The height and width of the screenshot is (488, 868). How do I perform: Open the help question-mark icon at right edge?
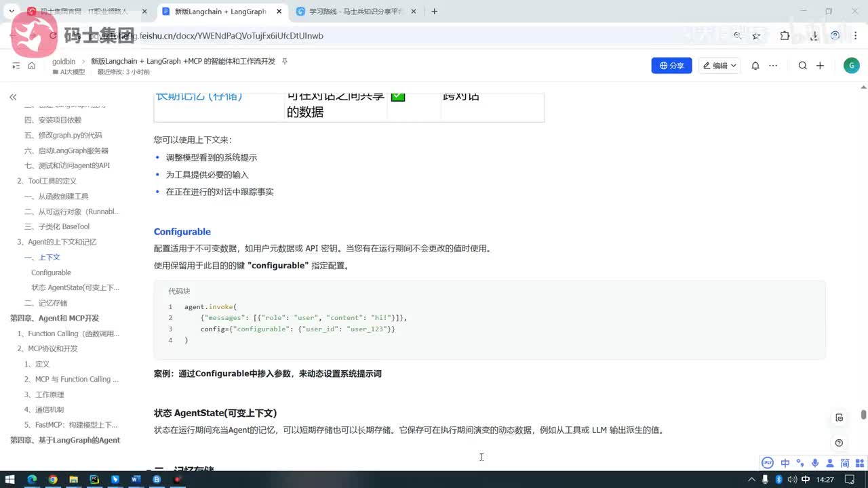(x=840, y=443)
